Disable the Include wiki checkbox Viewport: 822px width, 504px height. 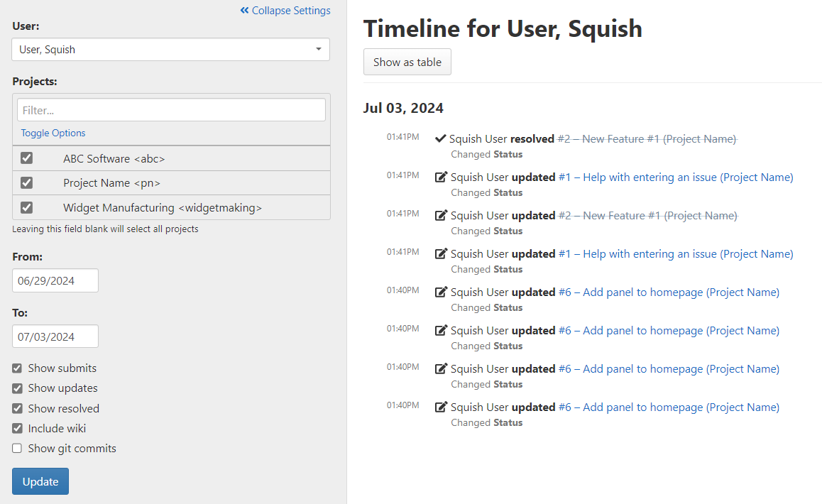(17, 429)
